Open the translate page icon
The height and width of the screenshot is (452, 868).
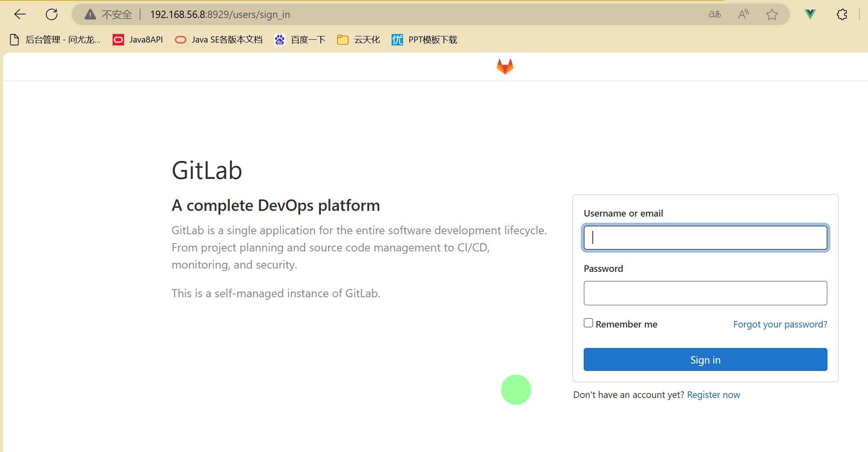pyautogui.click(x=714, y=15)
